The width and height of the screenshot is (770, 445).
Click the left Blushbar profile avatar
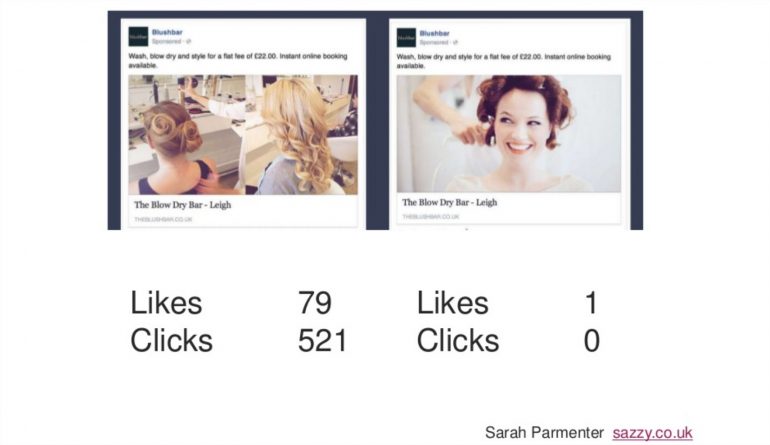[x=138, y=37]
